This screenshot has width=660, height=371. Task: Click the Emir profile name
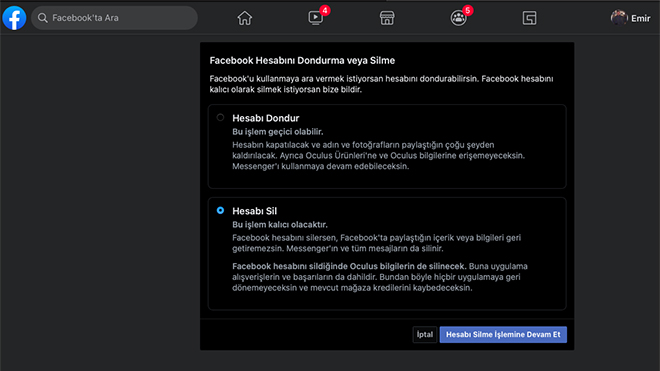[641, 19]
